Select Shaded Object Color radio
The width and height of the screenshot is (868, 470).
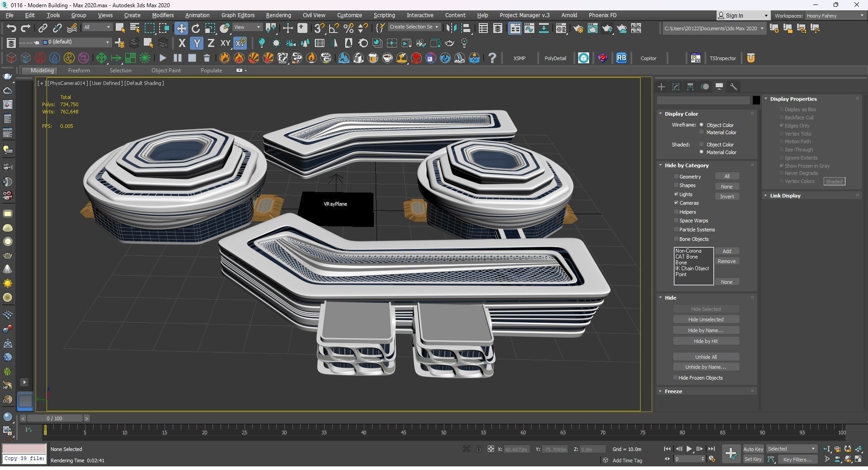click(702, 145)
